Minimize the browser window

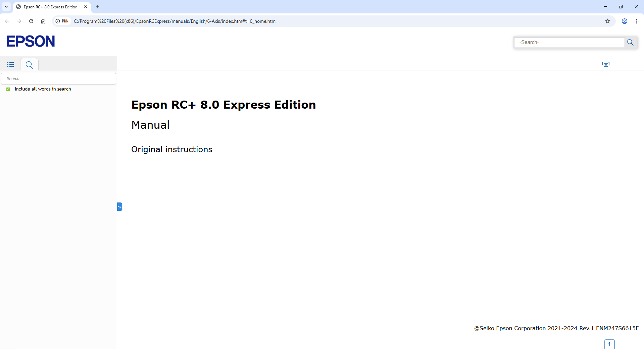pyautogui.click(x=605, y=7)
